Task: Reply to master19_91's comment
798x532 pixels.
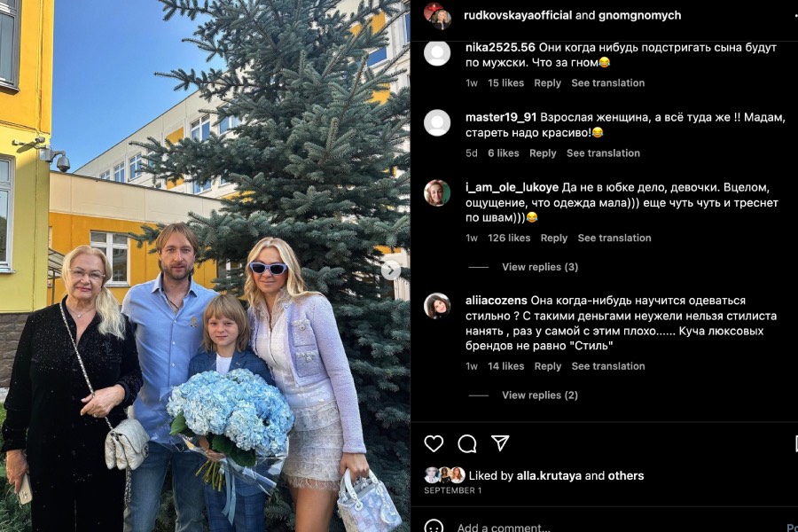Action: coord(543,153)
